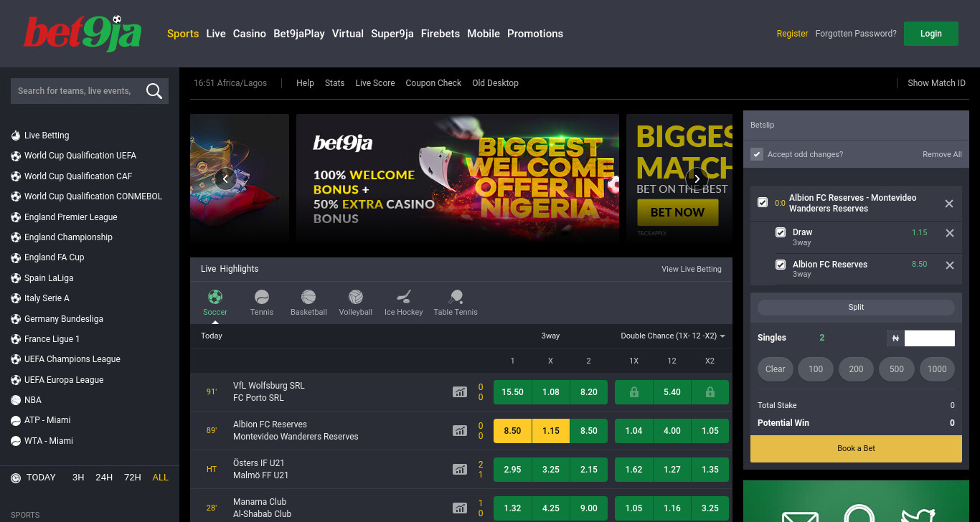Open Coupon Check link
The width and height of the screenshot is (980, 522).
(433, 83)
